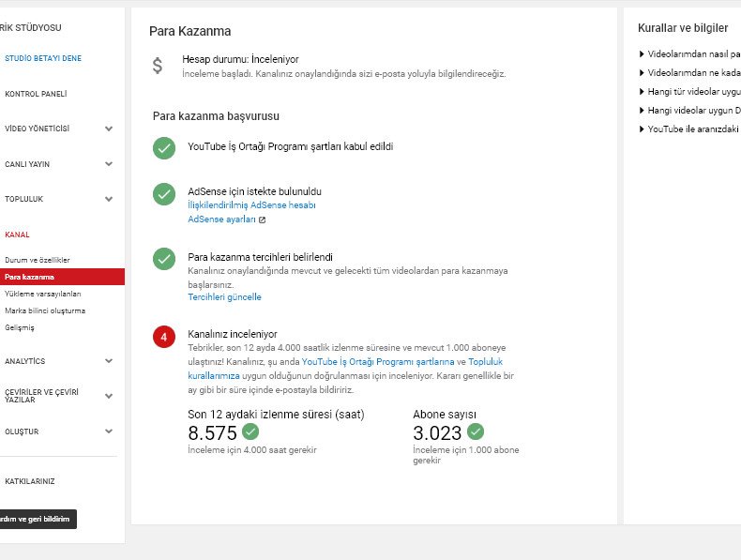Image resolution: width=741 pixels, height=560 pixels.
Task: Click the 8.575 watch hours value
Action: tap(212, 432)
